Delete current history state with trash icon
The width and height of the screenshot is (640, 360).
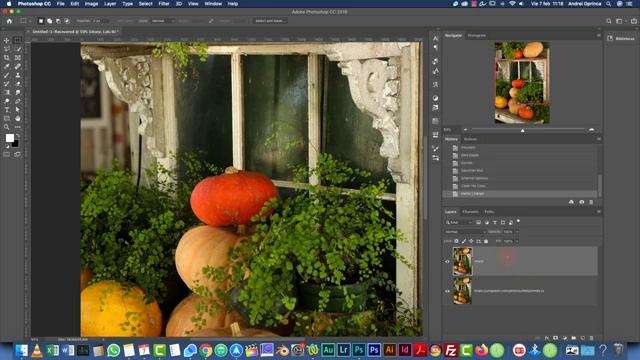click(591, 202)
